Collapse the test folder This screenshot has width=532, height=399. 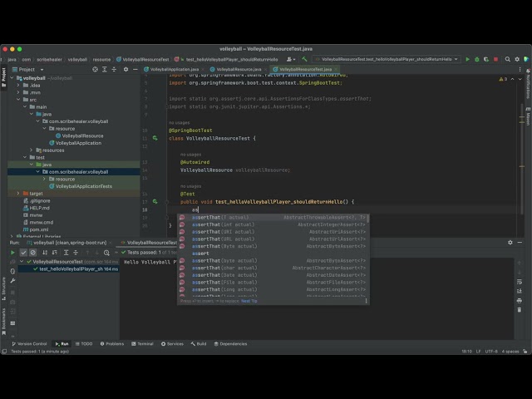tap(25, 157)
